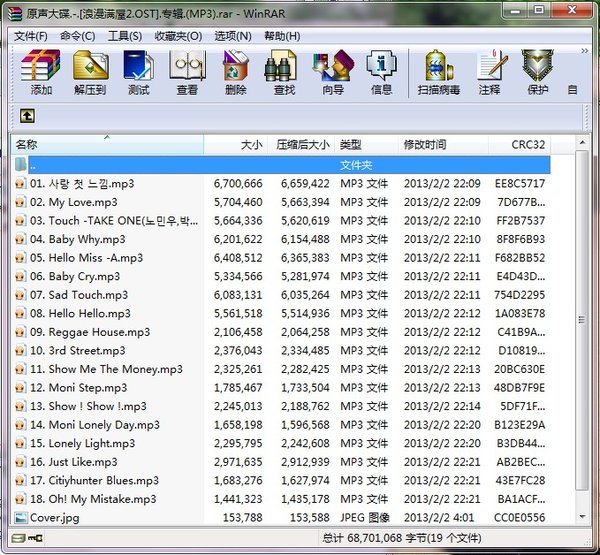Select file 09. Reggae House.mp3
Screen dimensions: 600x555
tap(281, 332)
